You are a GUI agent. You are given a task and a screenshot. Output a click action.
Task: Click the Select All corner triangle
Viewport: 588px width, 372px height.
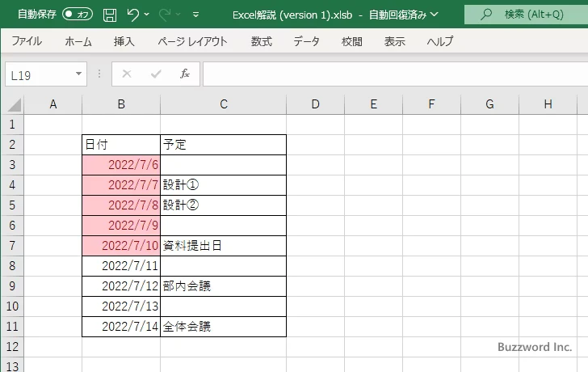pyautogui.click(x=15, y=105)
